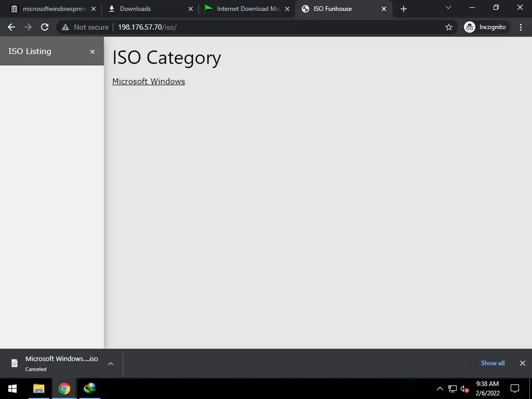Screen dimensions: 532x399
Task: Open a new browser tab
Action: tap(403, 9)
